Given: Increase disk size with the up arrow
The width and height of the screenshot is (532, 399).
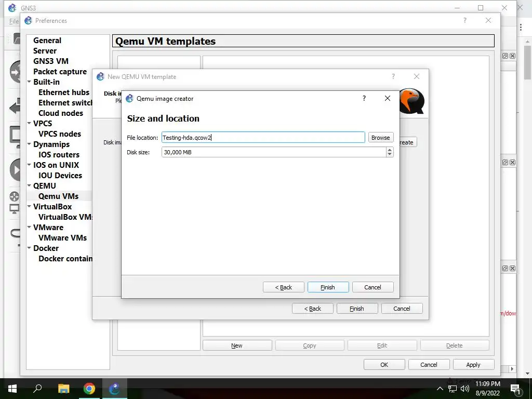Looking at the screenshot, I should point(390,150).
